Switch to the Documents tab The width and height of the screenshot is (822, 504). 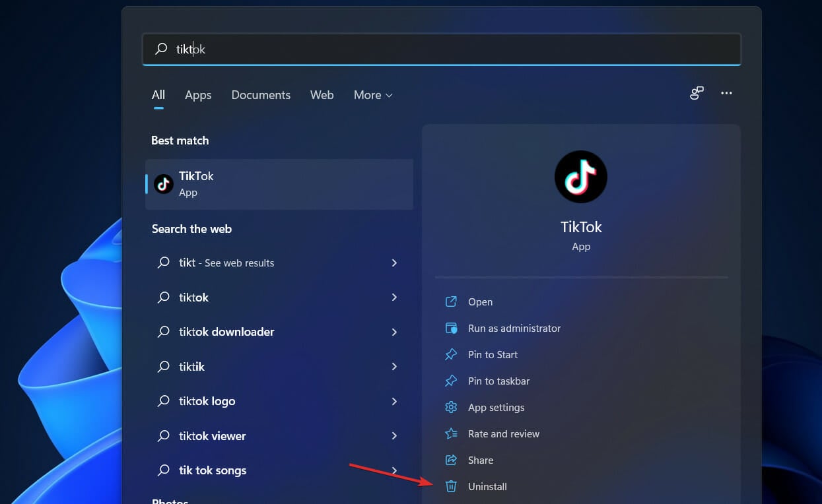261,95
